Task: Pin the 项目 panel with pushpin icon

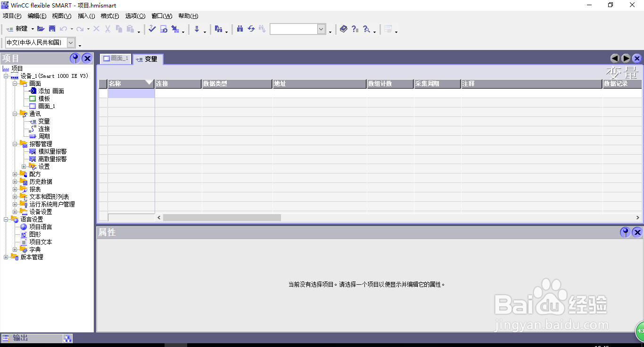Action: 75,58
